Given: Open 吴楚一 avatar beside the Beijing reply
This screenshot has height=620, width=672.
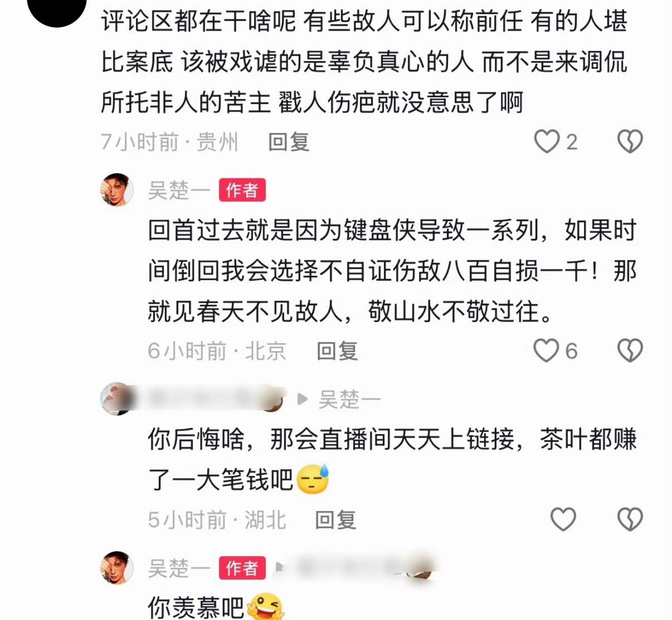Looking at the screenshot, I should tap(117, 190).
